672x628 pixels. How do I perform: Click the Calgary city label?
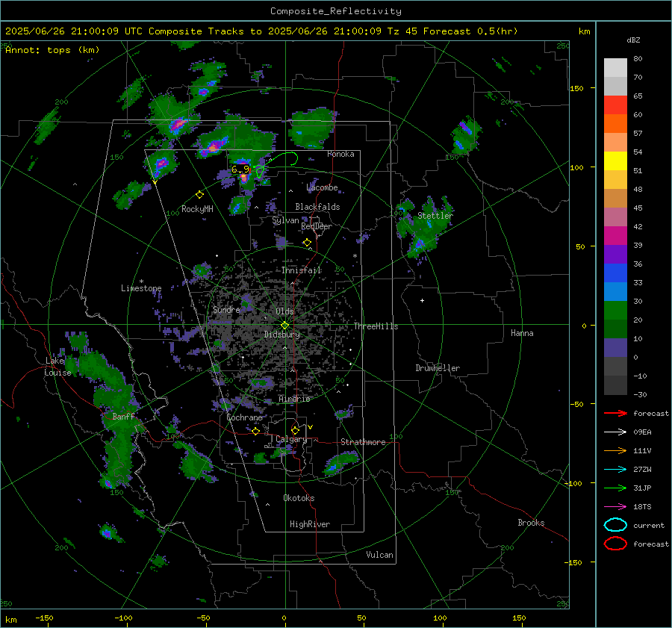pyautogui.click(x=291, y=439)
